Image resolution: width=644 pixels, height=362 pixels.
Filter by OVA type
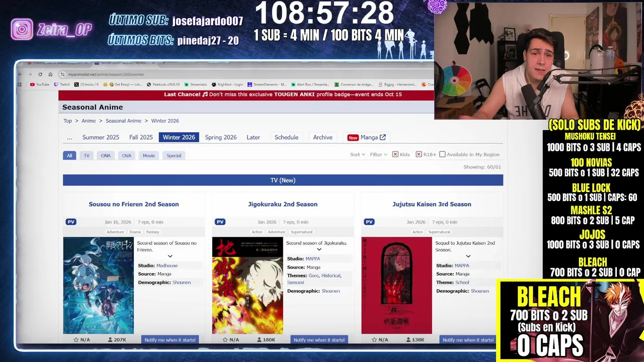pyautogui.click(x=126, y=155)
